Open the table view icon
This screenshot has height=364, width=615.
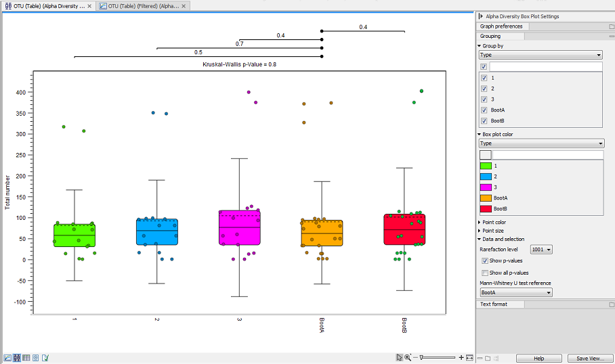tap(26, 357)
